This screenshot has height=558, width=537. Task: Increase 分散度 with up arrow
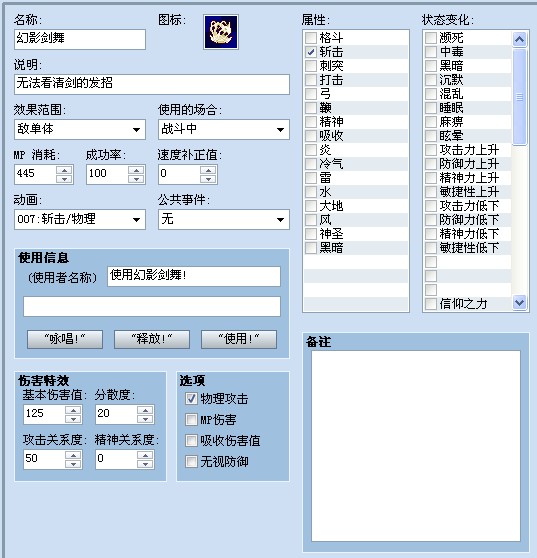pos(145,410)
